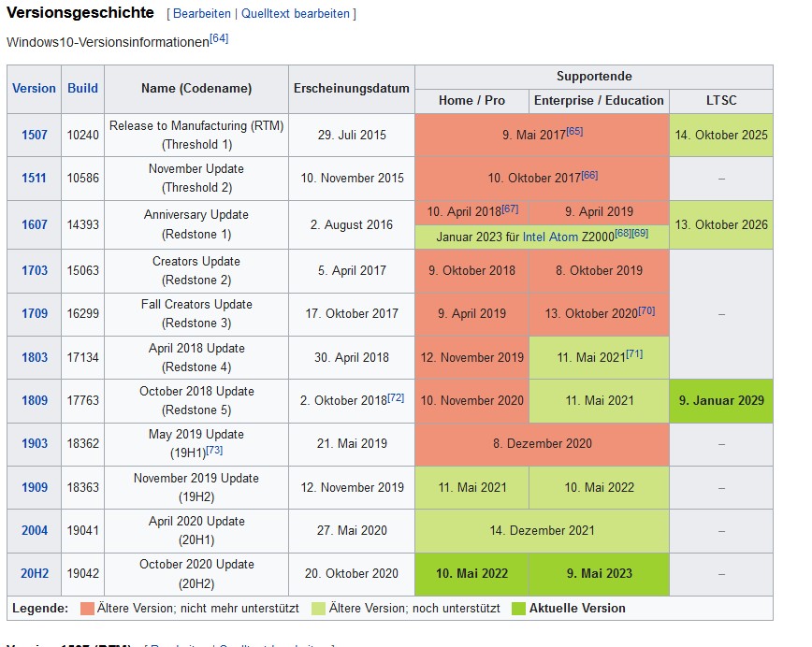
Task: Click the 'Name (Codename)' column header
Action: click(x=196, y=89)
